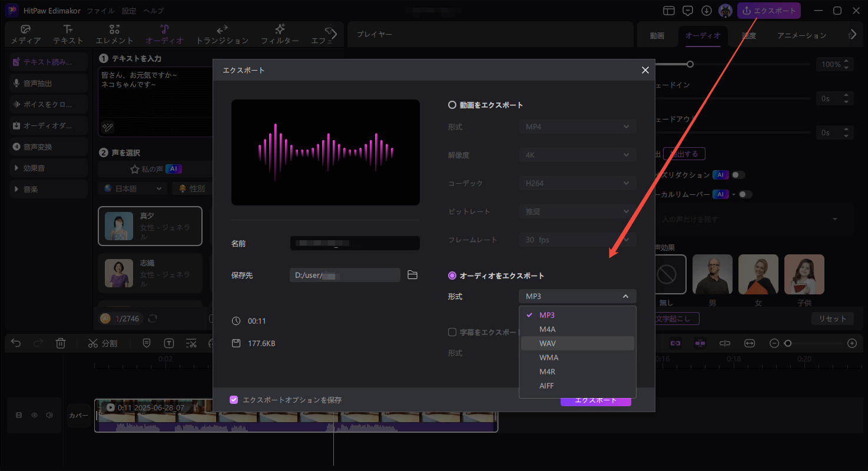Open the H264 codec dropdown
This screenshot has height=471, width=868.
point(577,183)
